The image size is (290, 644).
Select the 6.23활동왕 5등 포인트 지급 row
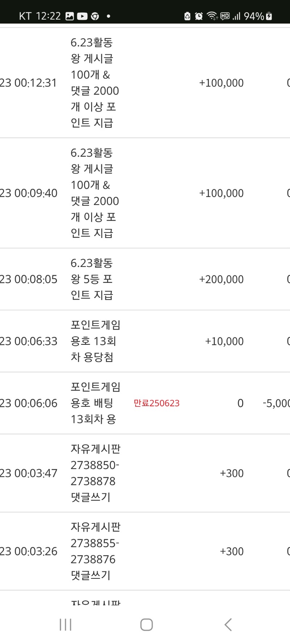[x=145, y=279]
